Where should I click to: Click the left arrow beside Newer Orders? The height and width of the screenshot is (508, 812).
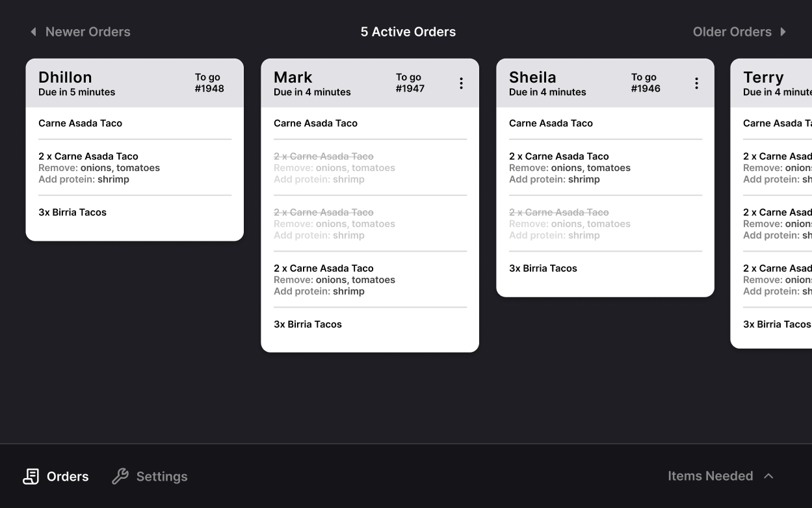coord(33,31)
